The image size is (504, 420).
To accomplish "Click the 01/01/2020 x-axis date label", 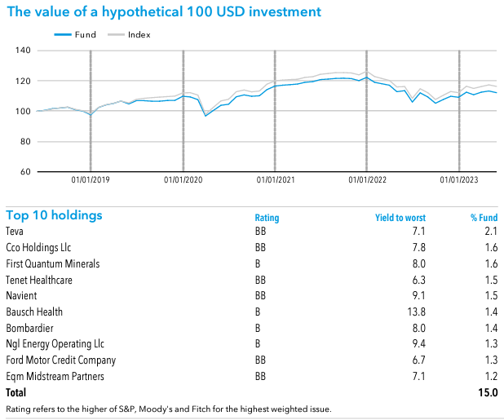I will point(183,179).
